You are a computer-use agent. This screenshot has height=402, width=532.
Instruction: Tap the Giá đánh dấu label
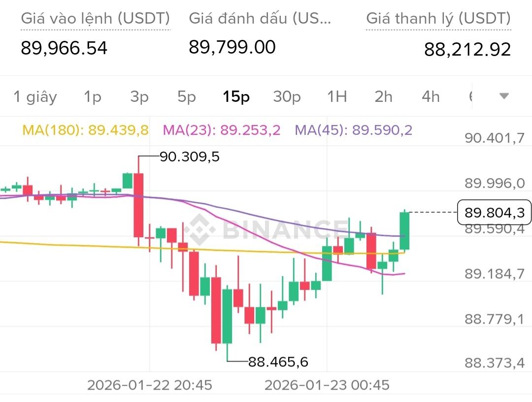[x=260, y=19]
